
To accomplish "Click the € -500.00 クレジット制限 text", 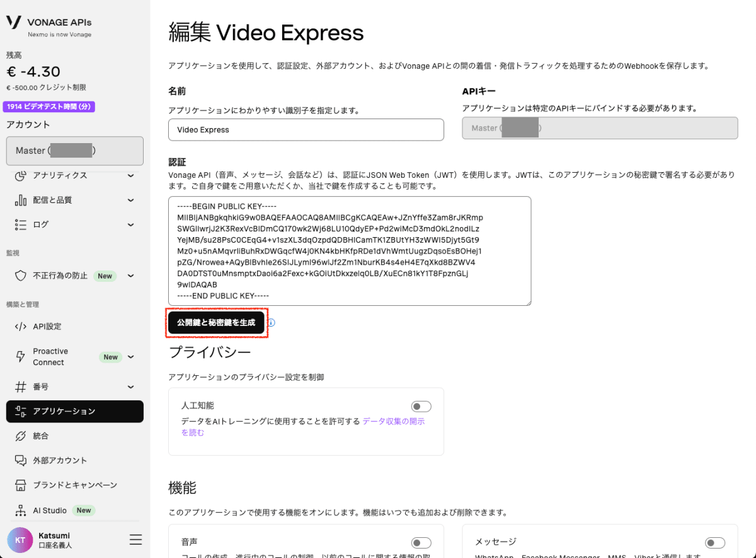I will point(46,88).
